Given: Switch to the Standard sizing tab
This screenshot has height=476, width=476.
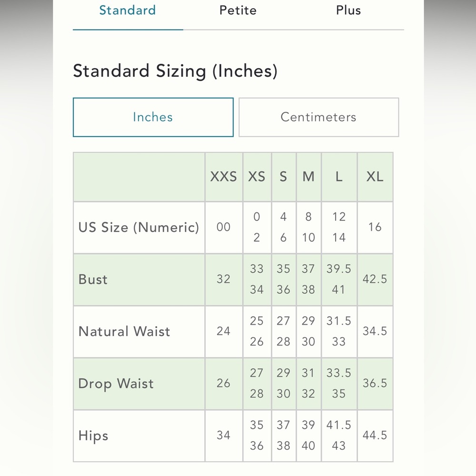Looking at the screenshot, I should click(x=128, y=10).
